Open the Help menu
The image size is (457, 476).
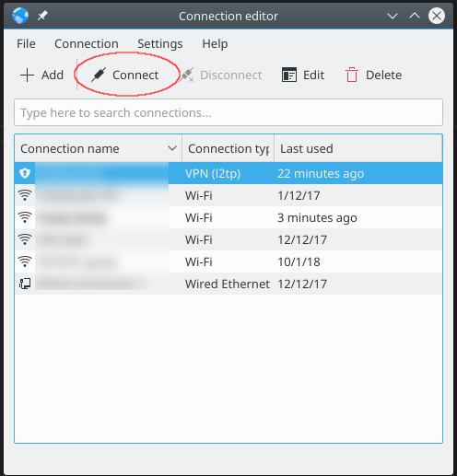(x=215, y=44)
